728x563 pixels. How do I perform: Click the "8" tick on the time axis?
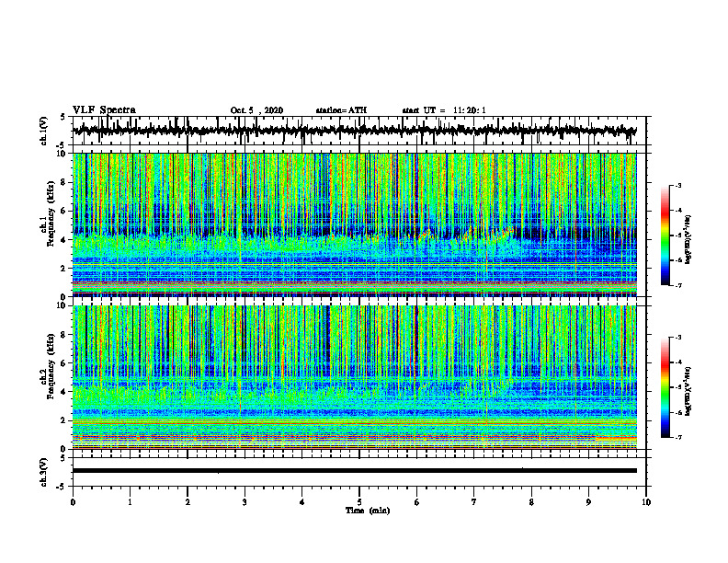click(x=531, y=502)
